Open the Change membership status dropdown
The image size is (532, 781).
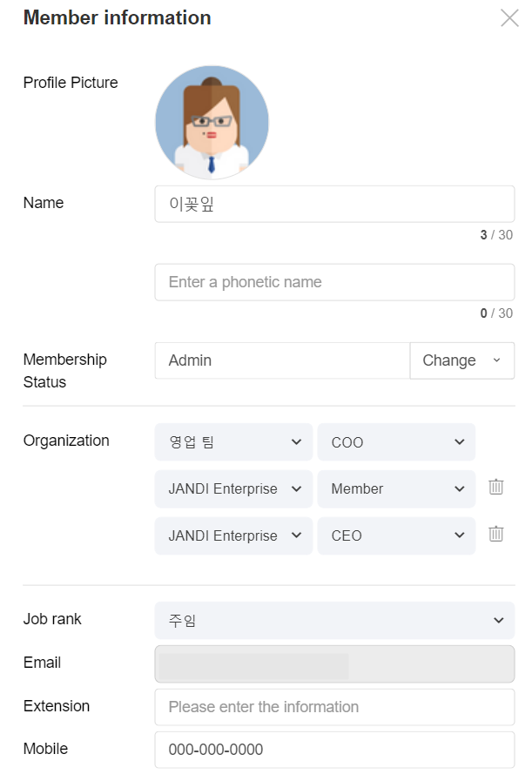461,360
